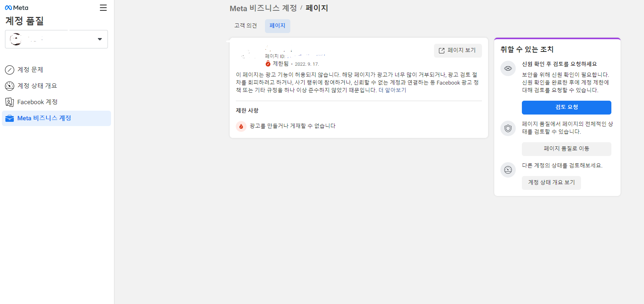Click the 제한됨 status text

(x=281, y=64)
